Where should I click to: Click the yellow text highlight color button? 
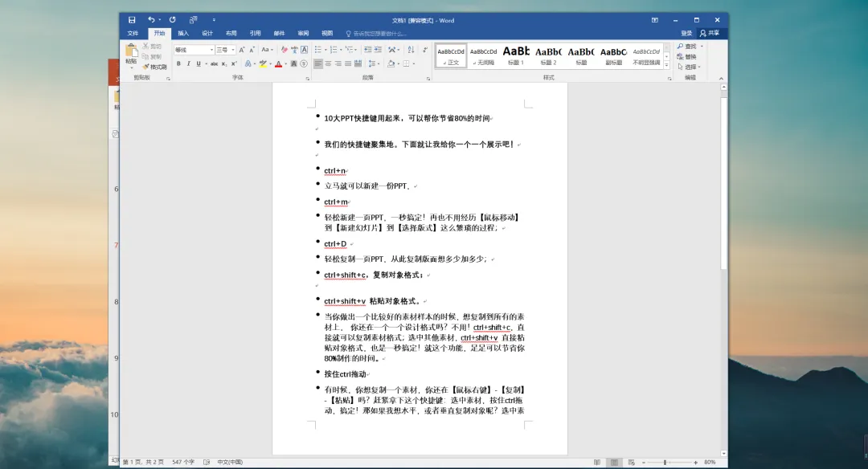263,64
